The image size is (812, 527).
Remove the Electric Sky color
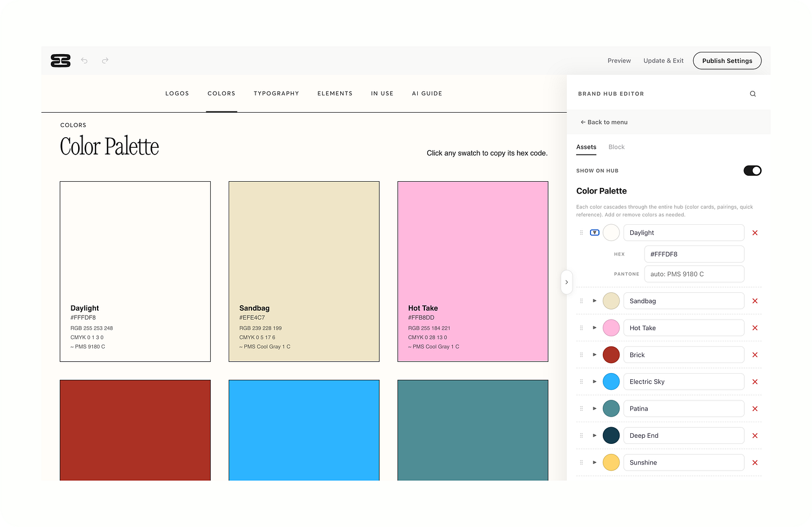coord(755,382)
